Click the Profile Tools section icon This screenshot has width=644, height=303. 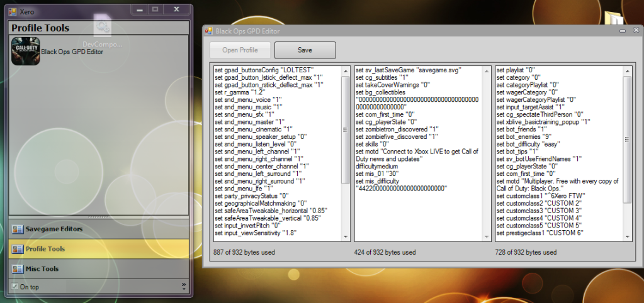click(17, 250)
